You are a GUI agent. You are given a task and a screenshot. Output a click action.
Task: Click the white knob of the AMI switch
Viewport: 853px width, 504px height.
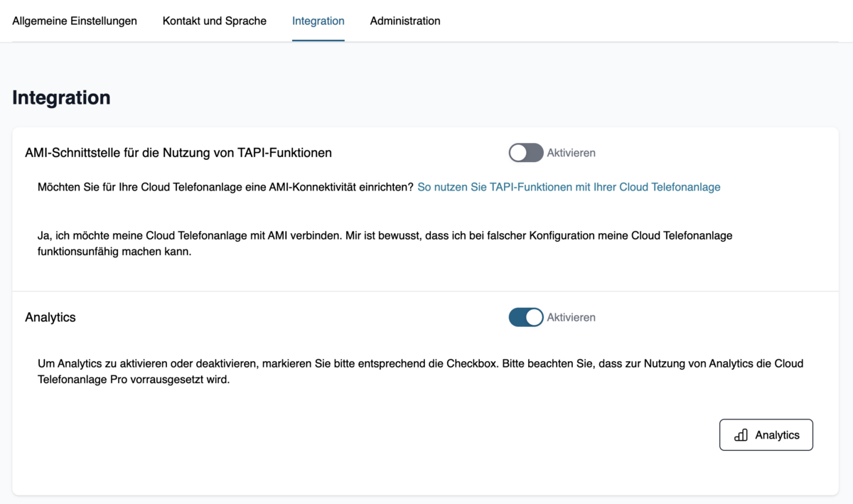518,153
